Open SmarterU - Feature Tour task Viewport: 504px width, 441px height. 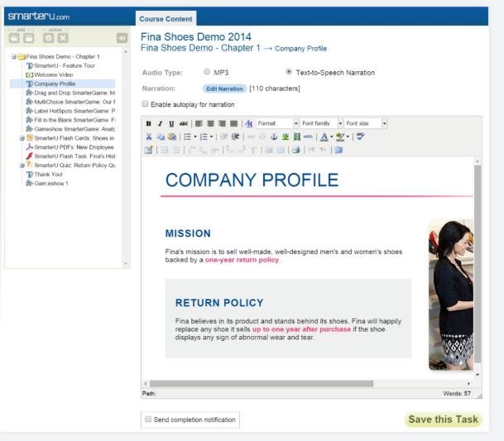(x=65, y=65)
